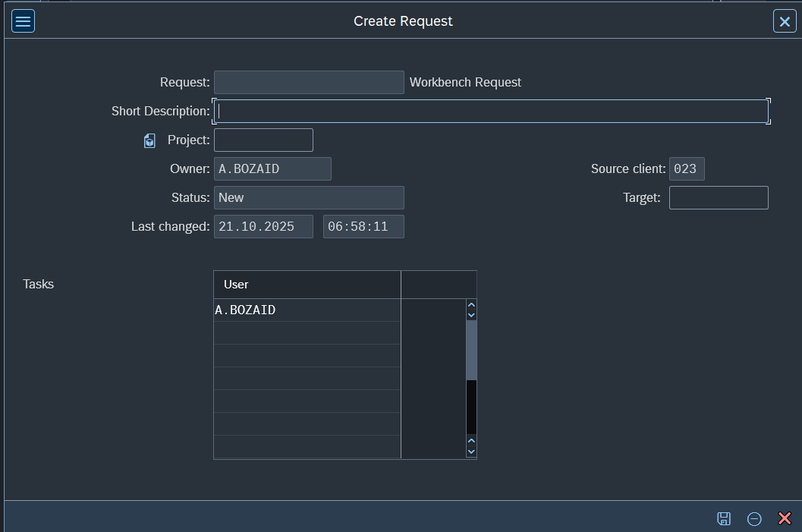Open the hamburger menu in title bar
Image resolution: width=802 pixels, height=532 pixels.
23,21
